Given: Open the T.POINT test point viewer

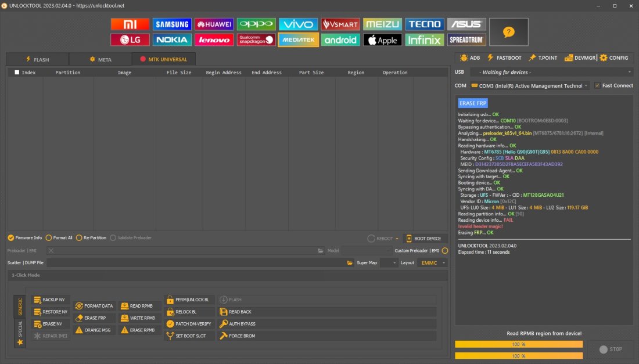Looking at the screenshot, I should [543, 58].
